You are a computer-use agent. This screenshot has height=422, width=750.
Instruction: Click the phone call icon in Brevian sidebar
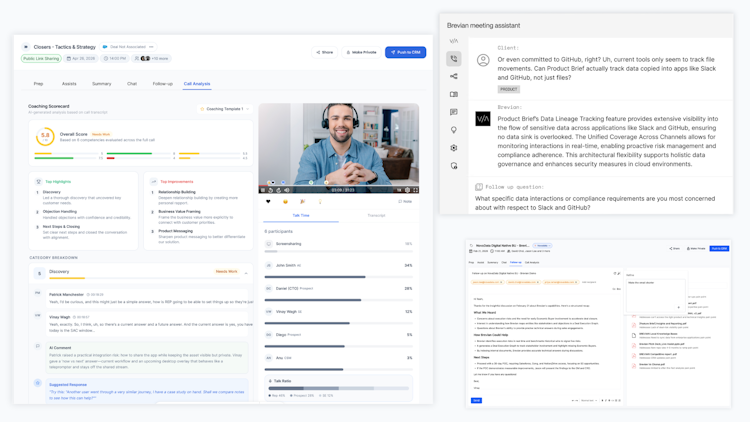tap(453, 58)
